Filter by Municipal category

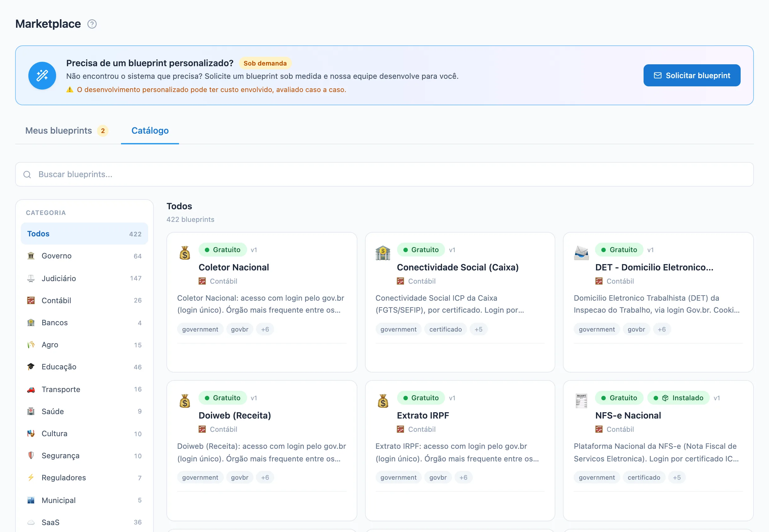point(84,500)
